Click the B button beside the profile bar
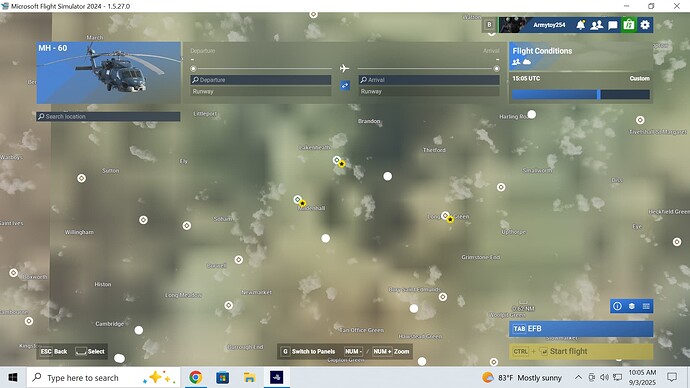 pyautogui.click(x=489, y=25)
